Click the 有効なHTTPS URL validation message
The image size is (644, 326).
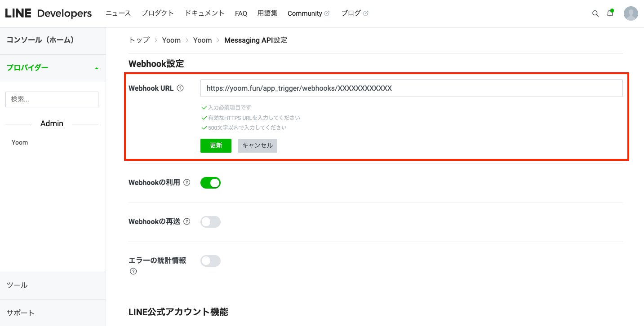[x=254, y=118]
